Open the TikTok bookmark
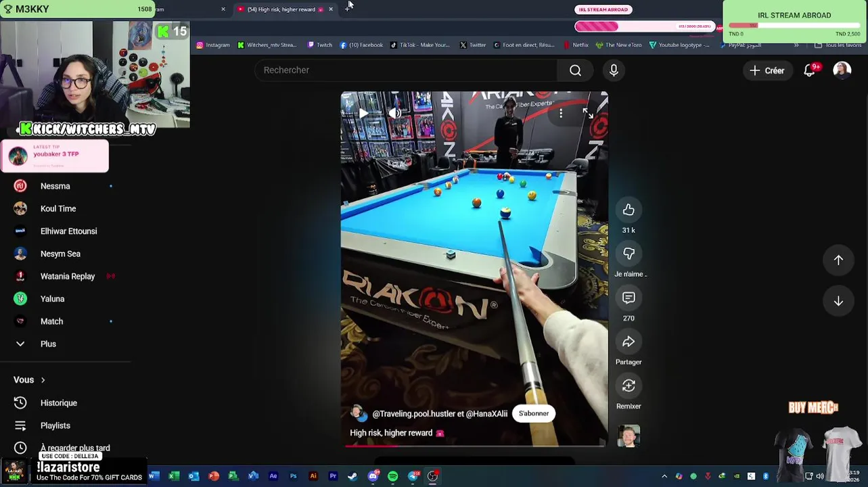Screen dimensions: 868x487 [419, 45]
